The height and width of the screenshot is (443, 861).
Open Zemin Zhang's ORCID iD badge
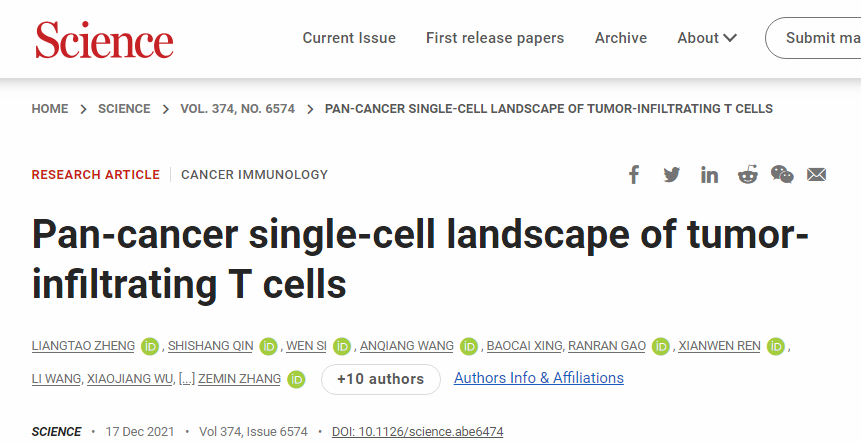point(296,379)
